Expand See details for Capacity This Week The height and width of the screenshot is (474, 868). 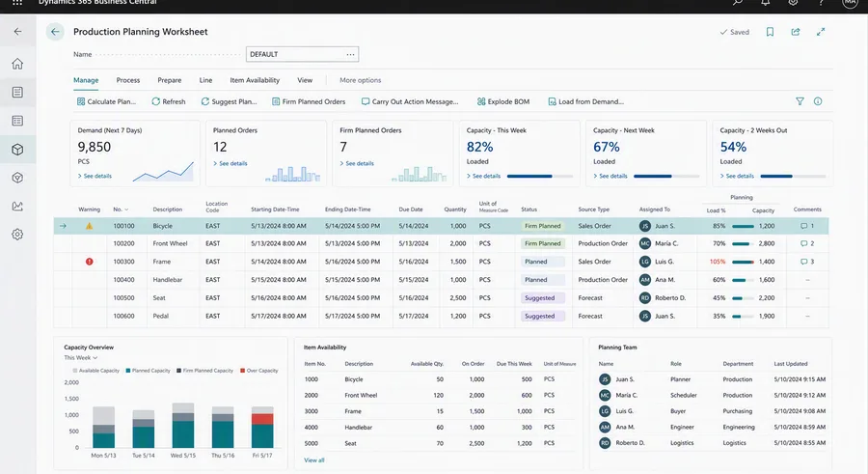point(484,176)
